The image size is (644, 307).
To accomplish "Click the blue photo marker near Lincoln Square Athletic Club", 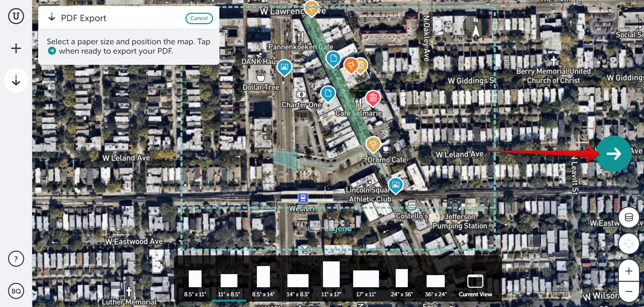I will [395, 185].
